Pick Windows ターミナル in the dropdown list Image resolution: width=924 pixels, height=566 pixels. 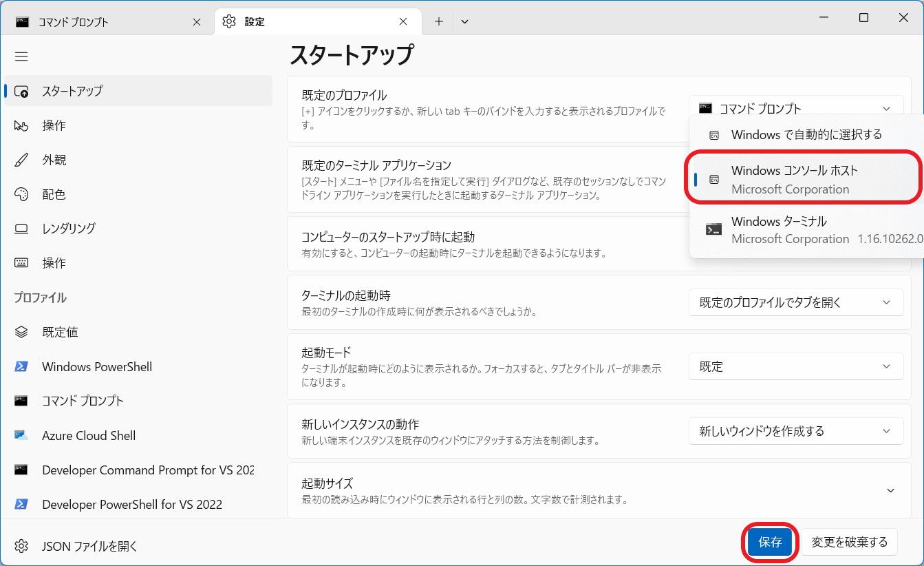pyautogui.click(x=806, y=230)
